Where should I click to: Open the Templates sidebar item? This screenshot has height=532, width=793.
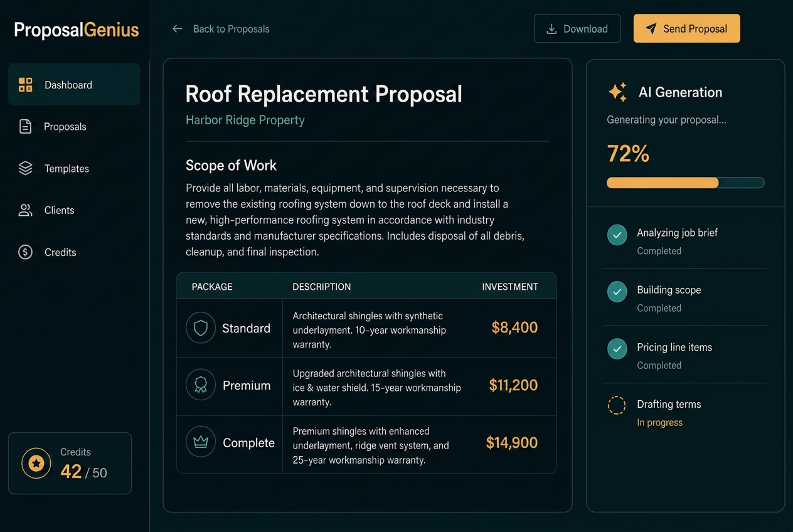74,168
